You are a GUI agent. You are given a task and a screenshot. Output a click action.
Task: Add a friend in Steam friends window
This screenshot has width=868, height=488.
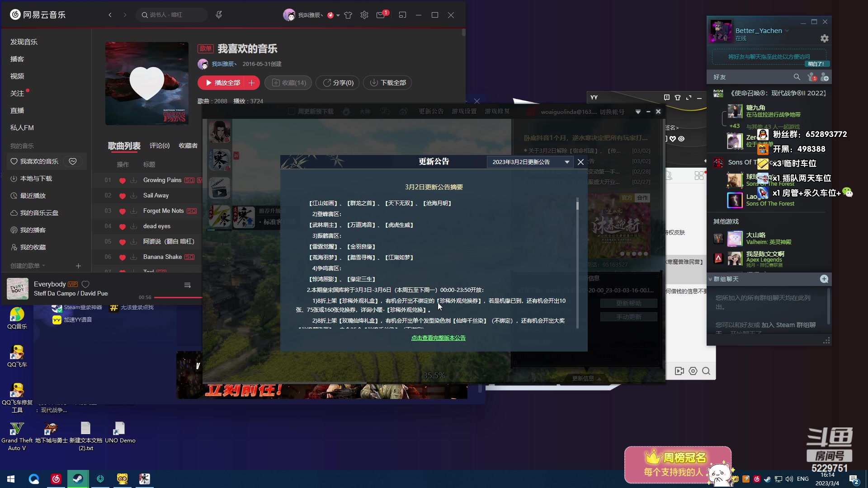[825, 77]
